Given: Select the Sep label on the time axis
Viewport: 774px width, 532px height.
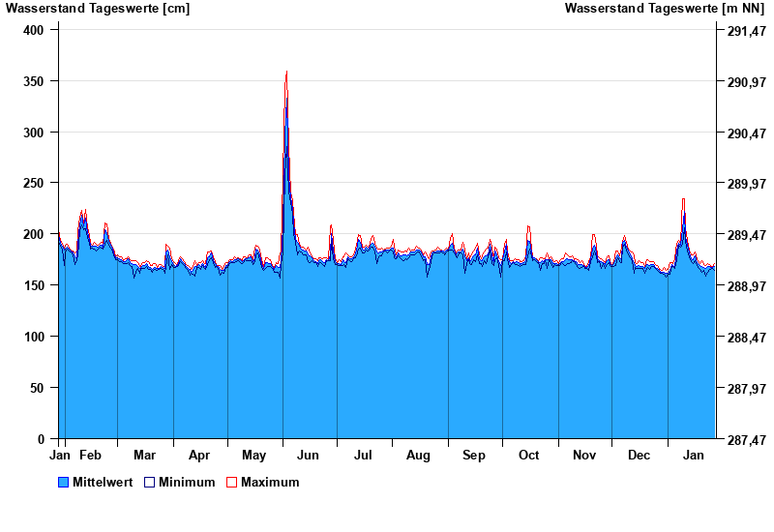Looking at the screenshot, I should coord(474,456).
